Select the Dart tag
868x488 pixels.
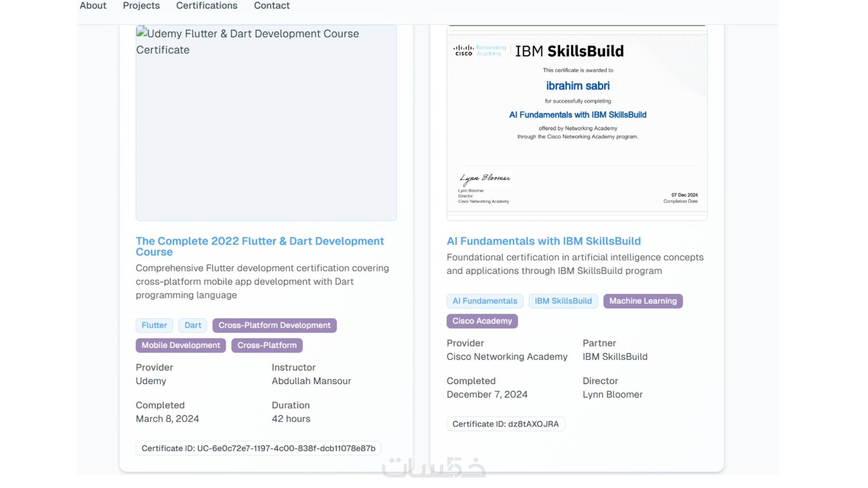pos(193,325)
